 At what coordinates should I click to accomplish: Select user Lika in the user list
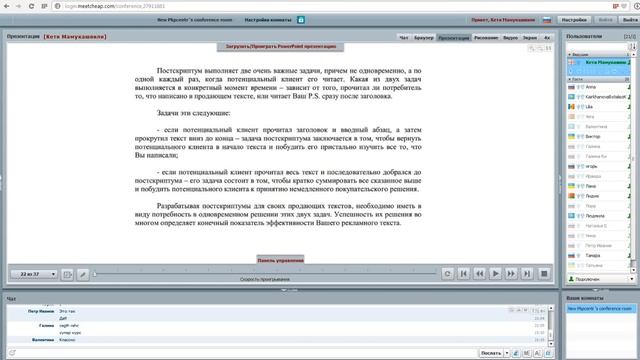point(598,107)
